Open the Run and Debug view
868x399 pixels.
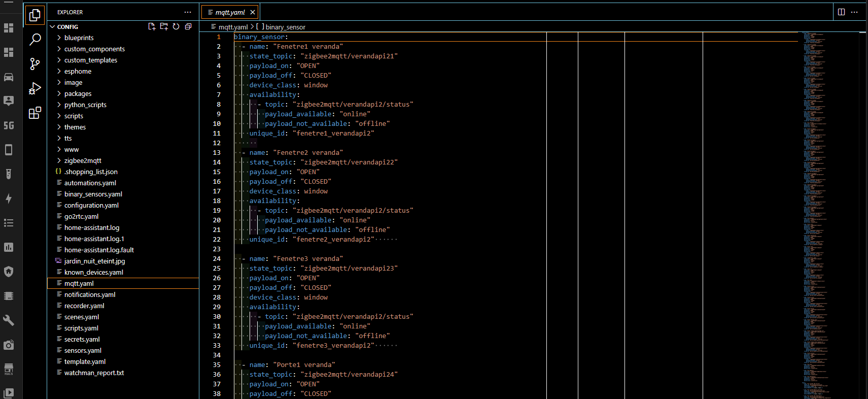[x=35, y=88]
